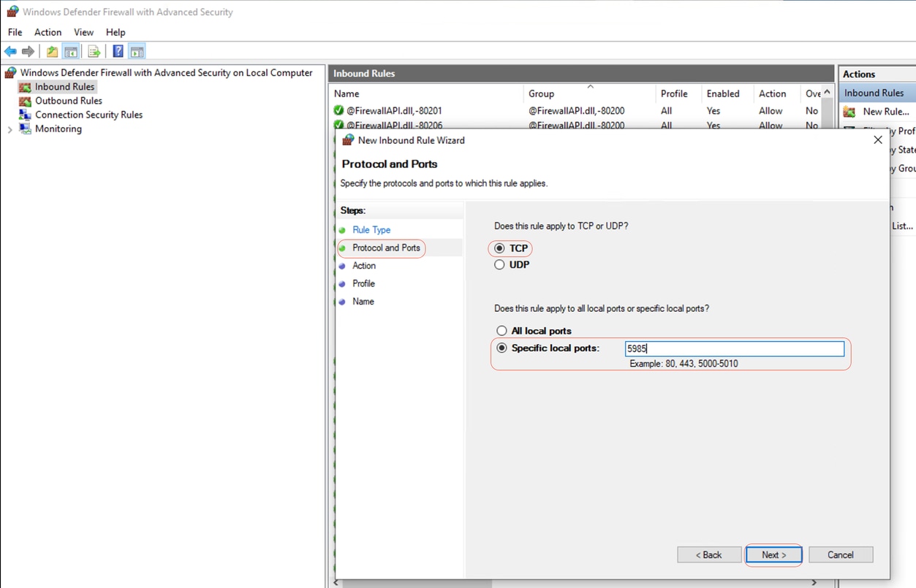Open the Action menu
The image size is (916, 588).
click(48, 32)
